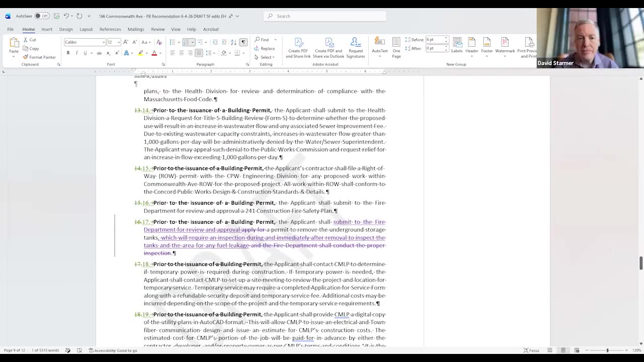Click the Shading paint bucket icon
This screenshot has height=362, width=644.
click(223, 53)
